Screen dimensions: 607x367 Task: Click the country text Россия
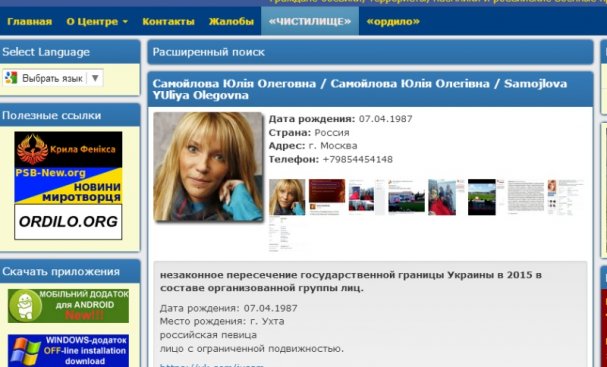332,132
